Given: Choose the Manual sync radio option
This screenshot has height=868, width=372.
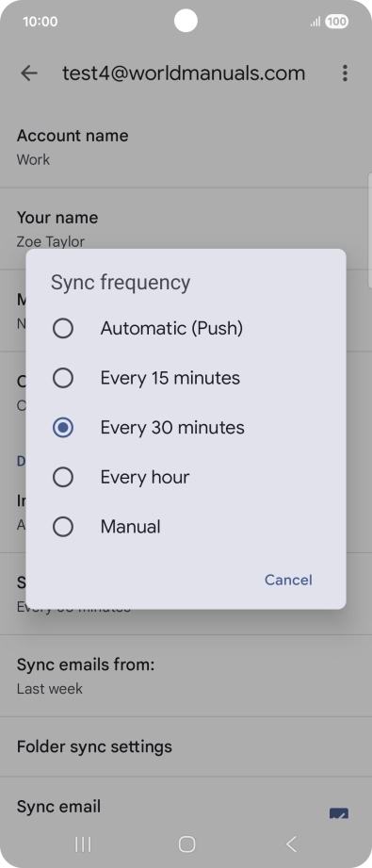Looking at the screenshot, I should (62, 527).
